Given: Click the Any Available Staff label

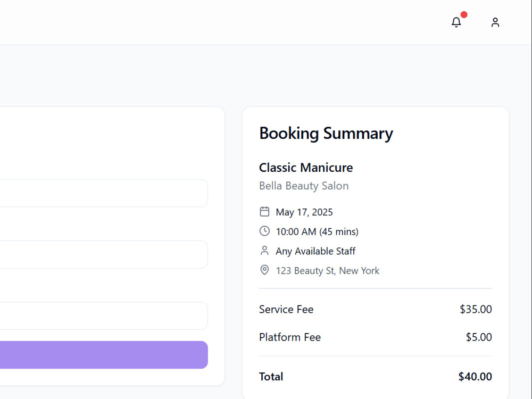Looking at the screenshot, I should point(315,251).
